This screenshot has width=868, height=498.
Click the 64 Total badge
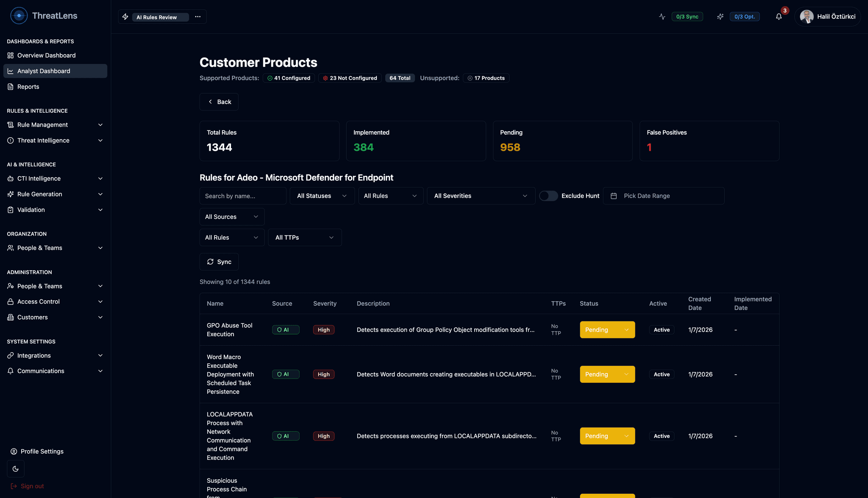coord(400,78)
